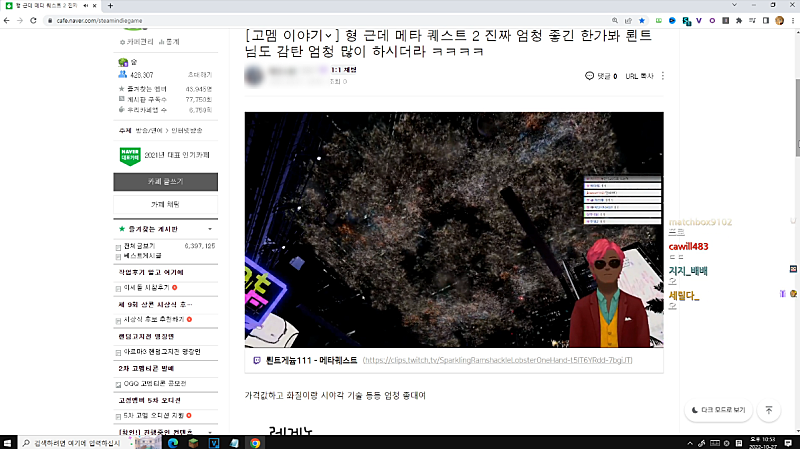
Task: Open the 아프리카 핸디고치전 board link
Action: click(162, 352)
